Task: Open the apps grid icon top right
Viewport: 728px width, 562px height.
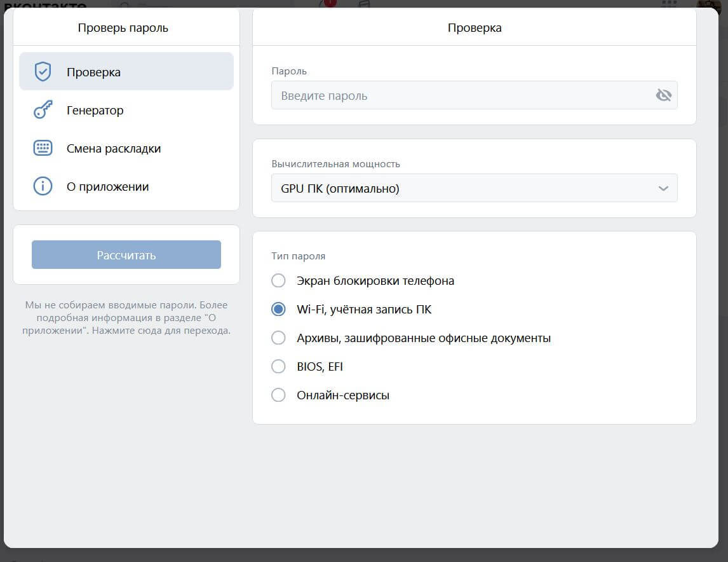Action: pos(668,3)
